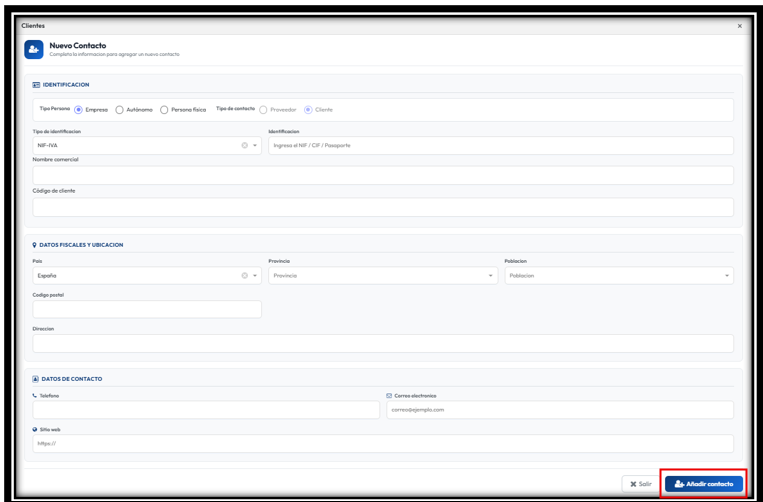Select the Empresa radio button
The height and width of the screenshot is (502, 763).
[x=78, y=110]
